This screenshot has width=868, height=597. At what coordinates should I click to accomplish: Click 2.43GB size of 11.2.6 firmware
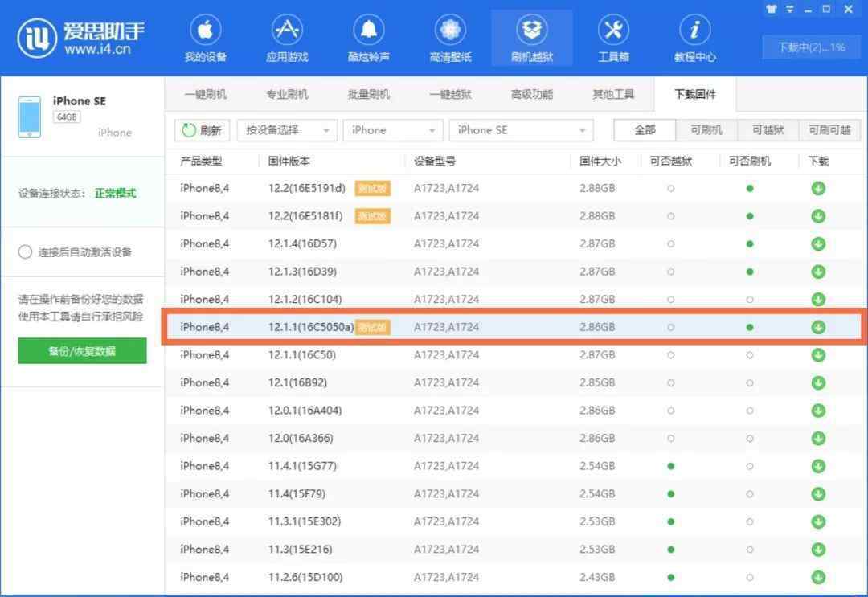(597, 577)
